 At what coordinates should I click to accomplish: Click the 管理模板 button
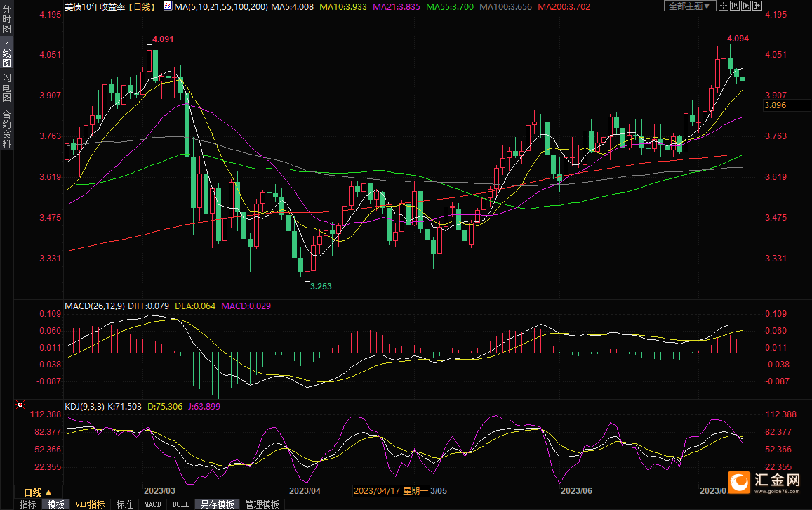click(262, 504)
